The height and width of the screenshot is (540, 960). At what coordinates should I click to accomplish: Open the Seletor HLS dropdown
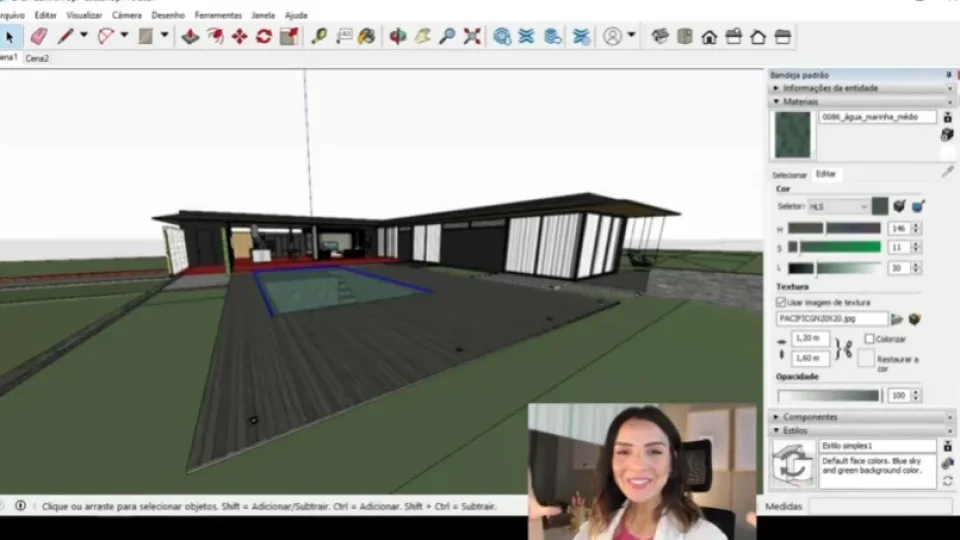point(838,207)
